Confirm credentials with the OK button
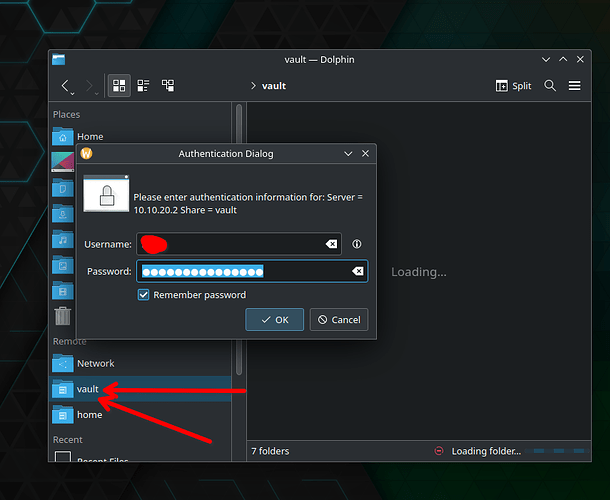 point(274,320)
